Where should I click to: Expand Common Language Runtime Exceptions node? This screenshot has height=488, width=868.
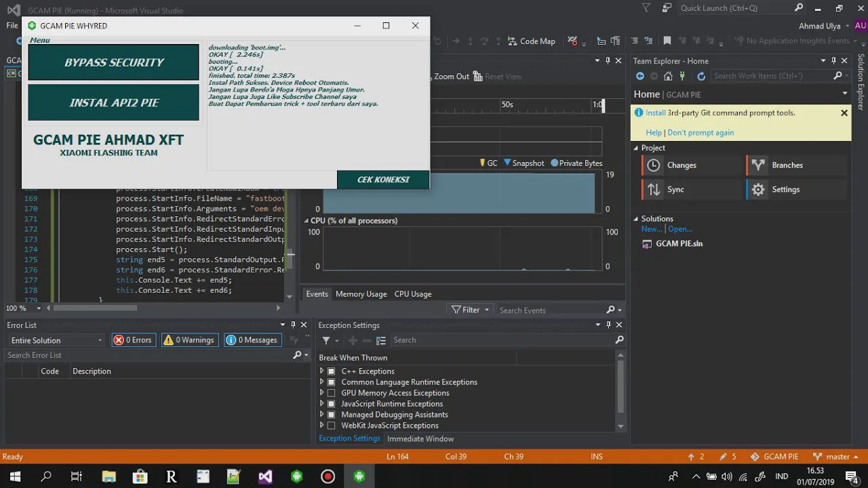click(x=322, y=382)
